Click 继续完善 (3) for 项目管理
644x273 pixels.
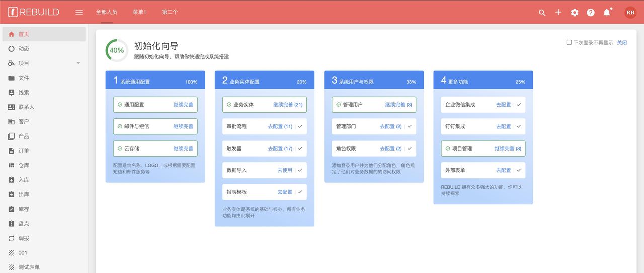(508, 149)
